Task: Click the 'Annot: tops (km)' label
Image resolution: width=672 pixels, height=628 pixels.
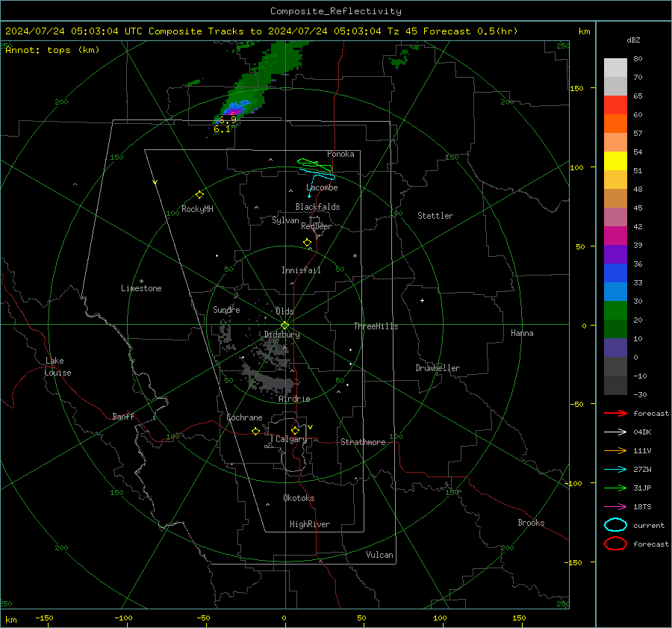Action: (x=52, y=50)
